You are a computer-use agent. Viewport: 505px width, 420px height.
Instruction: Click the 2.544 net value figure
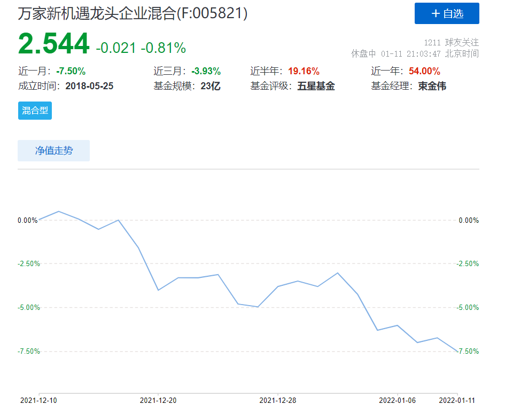click(53, 44)
